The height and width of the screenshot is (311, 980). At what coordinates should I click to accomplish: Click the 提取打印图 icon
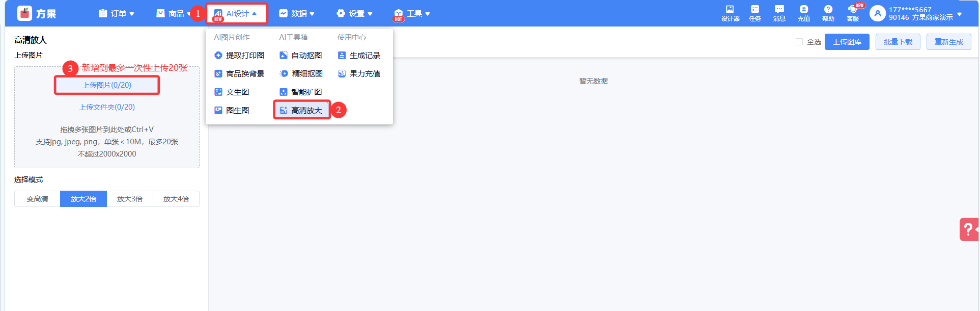click(x=218, y=55)
